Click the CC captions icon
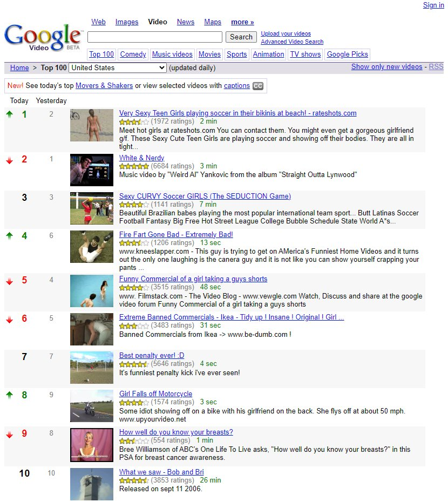 (x=258, y=86)
